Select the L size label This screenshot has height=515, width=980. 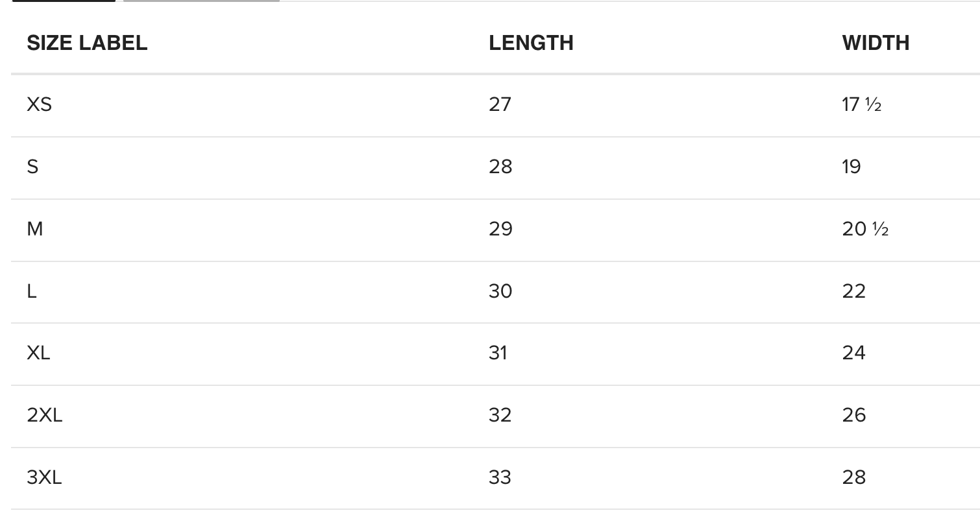(x=32, y=291)
